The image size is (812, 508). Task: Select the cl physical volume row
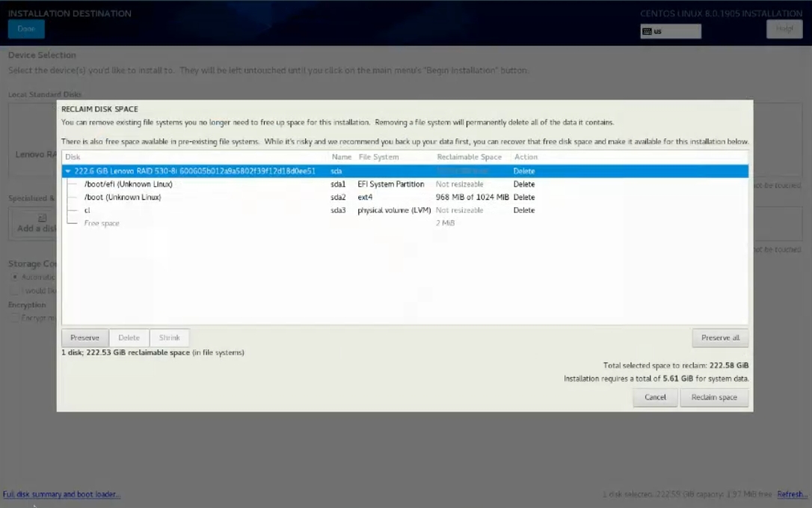(x=87, y=210)
